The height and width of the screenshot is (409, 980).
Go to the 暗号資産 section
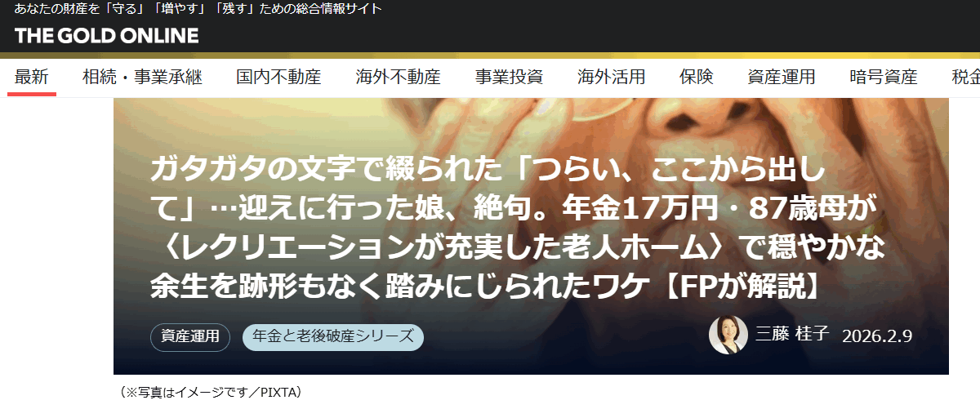(x=884, y=78)
